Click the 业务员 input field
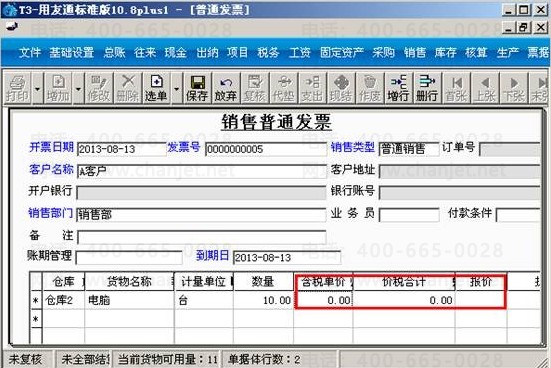 (409, 215)
